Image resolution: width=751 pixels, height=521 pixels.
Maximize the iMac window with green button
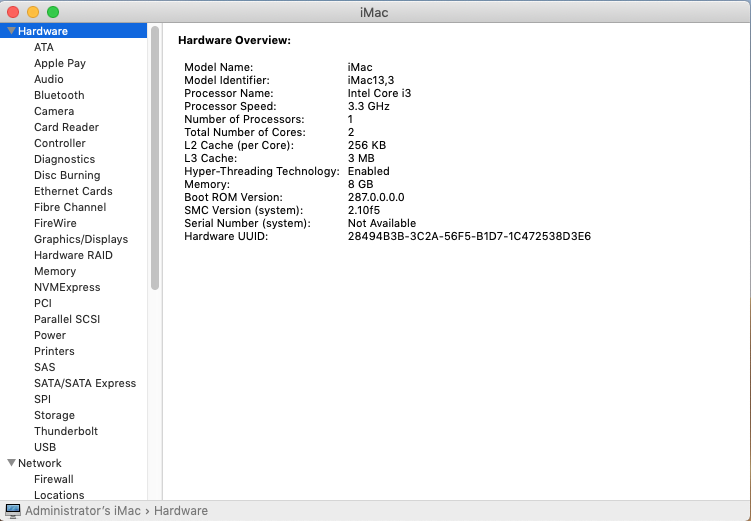coord(53,12)
